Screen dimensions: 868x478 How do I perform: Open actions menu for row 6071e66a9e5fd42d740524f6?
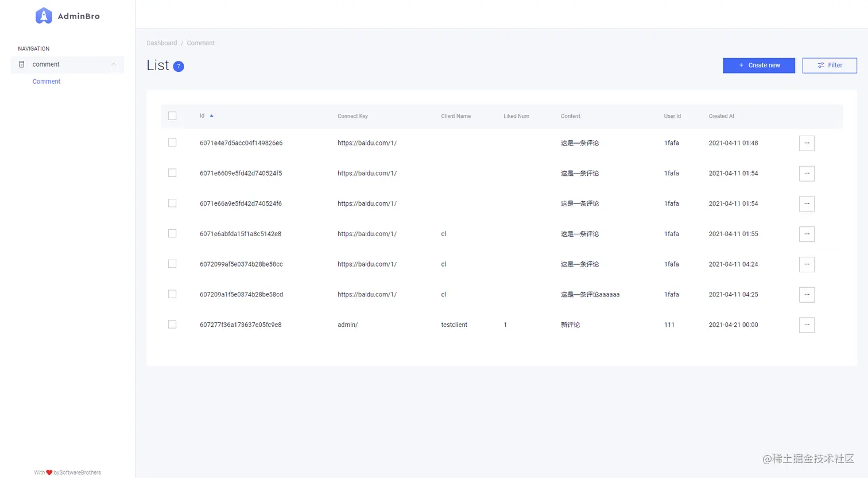tap(807, 204)
